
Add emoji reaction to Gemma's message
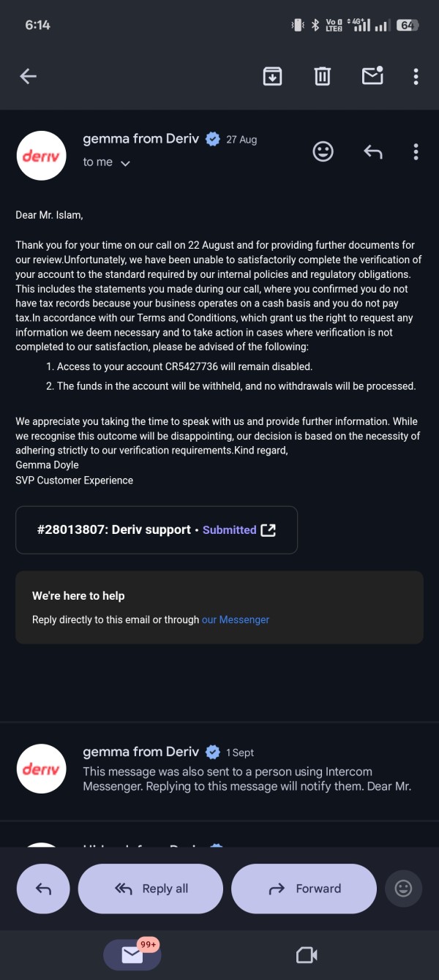click(323, 151)
